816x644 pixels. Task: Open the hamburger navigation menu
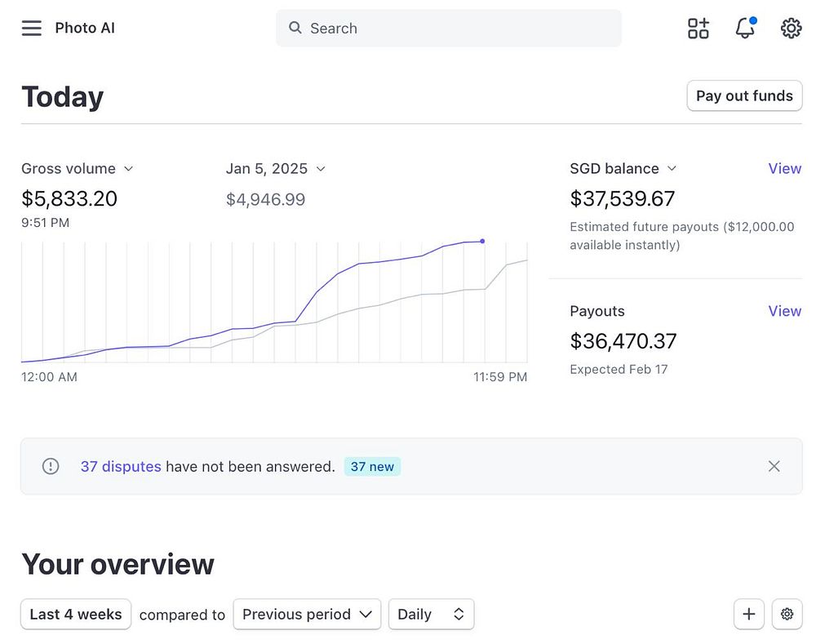[x=31, y=29]
